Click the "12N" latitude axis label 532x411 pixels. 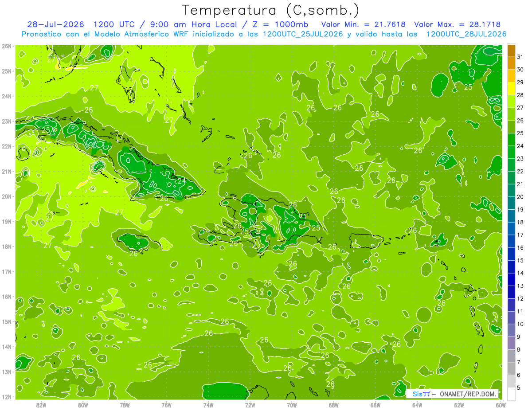pyautogui.click(x=7, y=397)
